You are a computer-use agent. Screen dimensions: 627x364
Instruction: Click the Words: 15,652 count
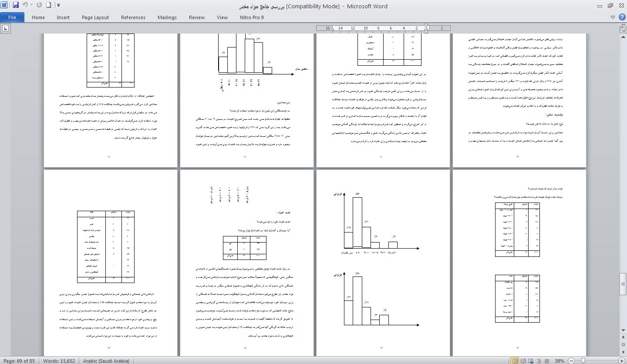click(59, 361)
